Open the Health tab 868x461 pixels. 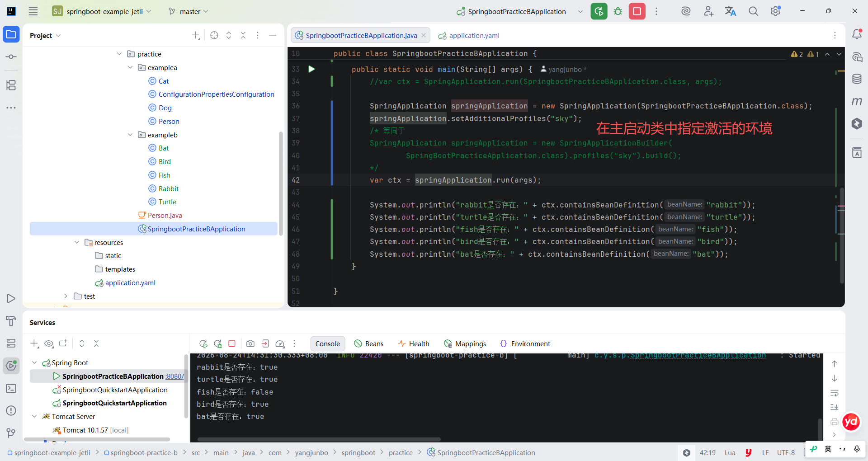point(414,344)
